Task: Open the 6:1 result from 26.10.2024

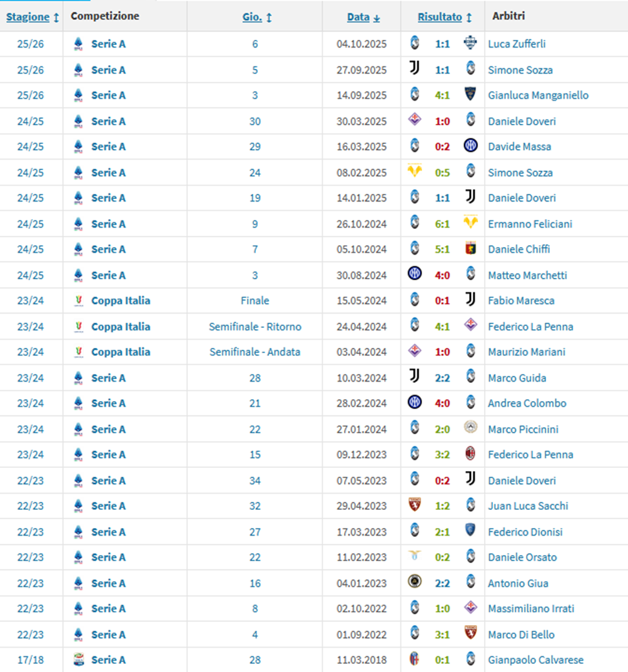Action: coord(442,223)
